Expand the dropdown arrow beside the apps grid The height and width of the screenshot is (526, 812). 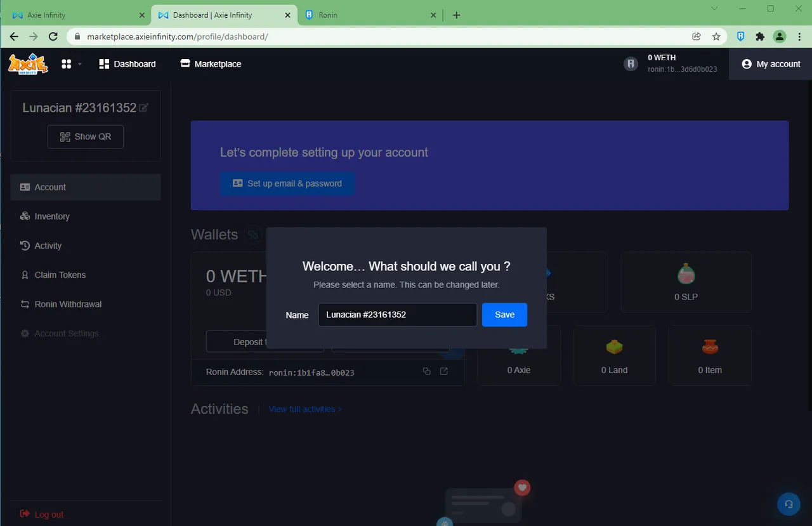click(x=79, y=64)
